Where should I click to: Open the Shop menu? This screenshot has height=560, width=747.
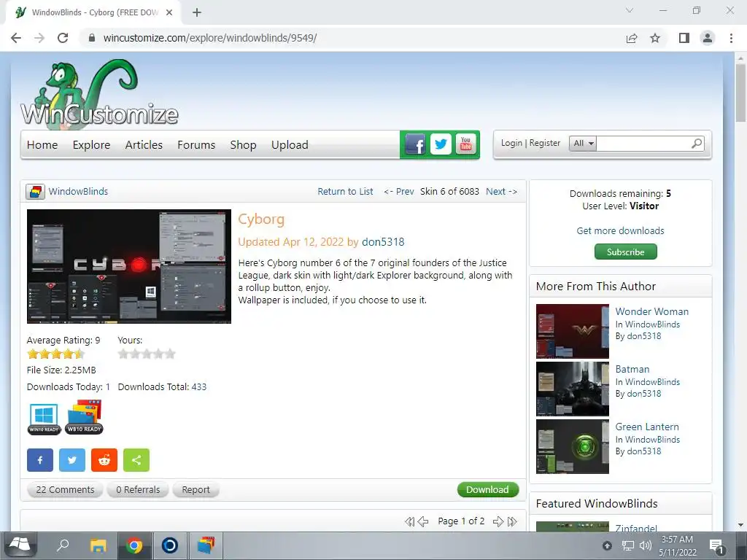pyautogui.click(x=244, y=145)
